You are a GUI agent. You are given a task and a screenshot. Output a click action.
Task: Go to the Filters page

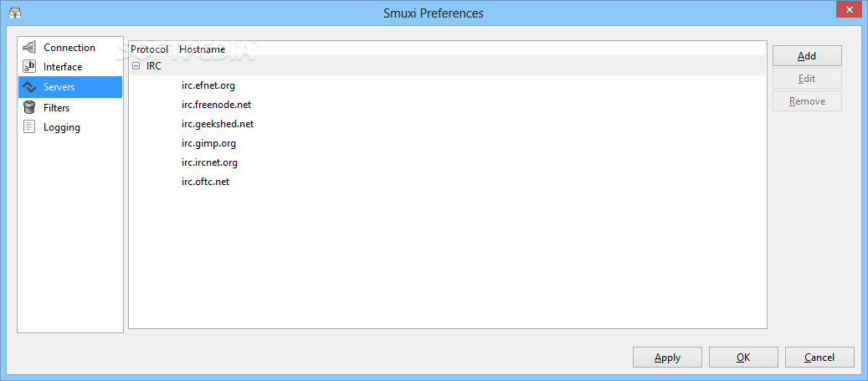pyautogui.click(x=56, y=107)
